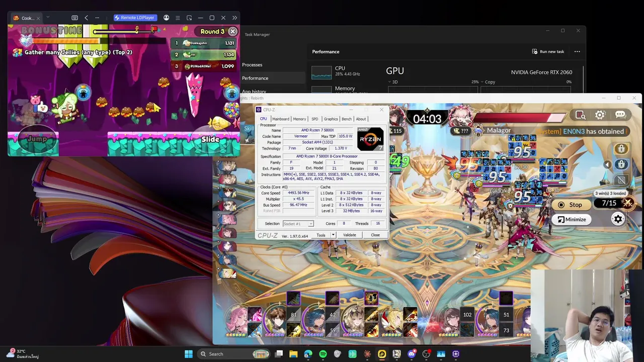644x362 pixels.
Task: Open Spotify from the taskbar
Action: click(x=323, y=354)
